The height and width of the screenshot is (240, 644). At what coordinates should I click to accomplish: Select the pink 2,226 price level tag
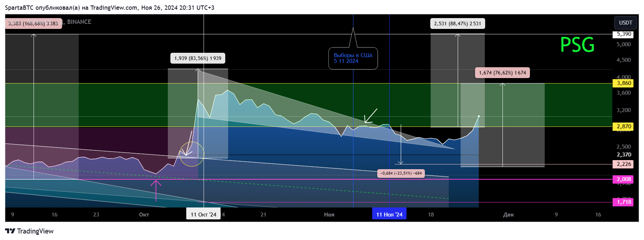coord(623,164)
